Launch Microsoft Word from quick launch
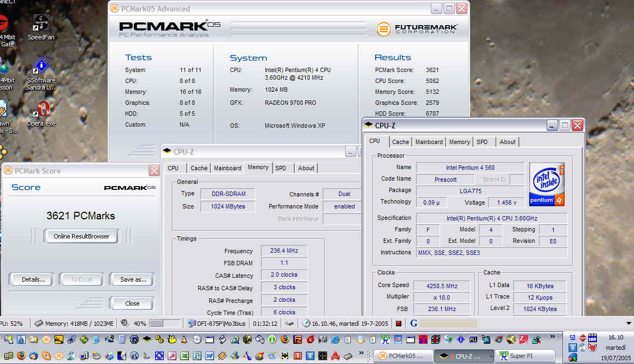The height and width of the screenshot is (364, 634). (x=210, y=356)
